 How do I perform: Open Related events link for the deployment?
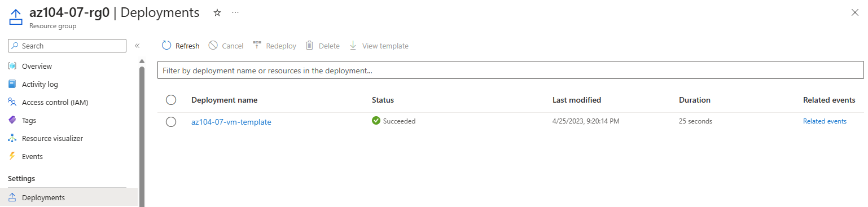point(825,121)
